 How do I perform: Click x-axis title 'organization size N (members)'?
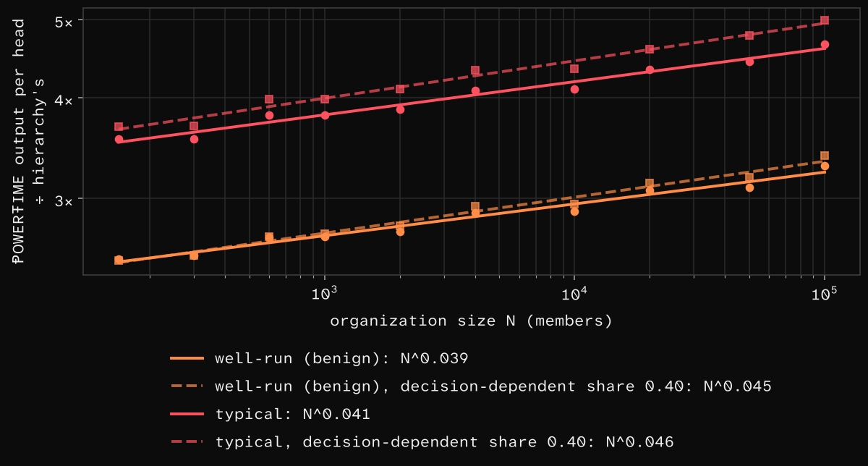472,321
